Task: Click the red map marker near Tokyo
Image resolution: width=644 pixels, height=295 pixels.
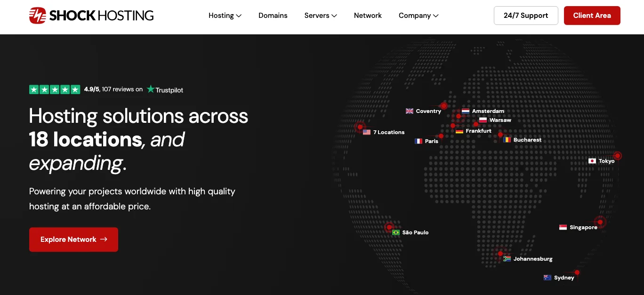Action: [618, 155]
